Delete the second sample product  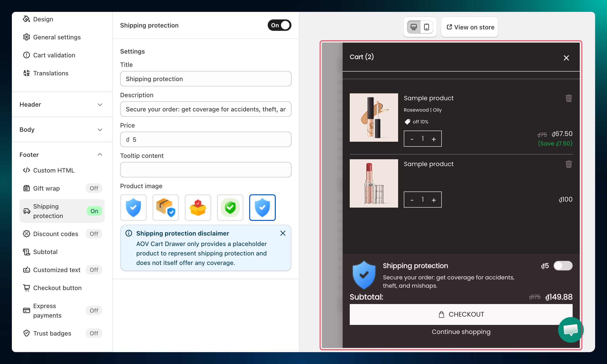[x=569, y=164]
